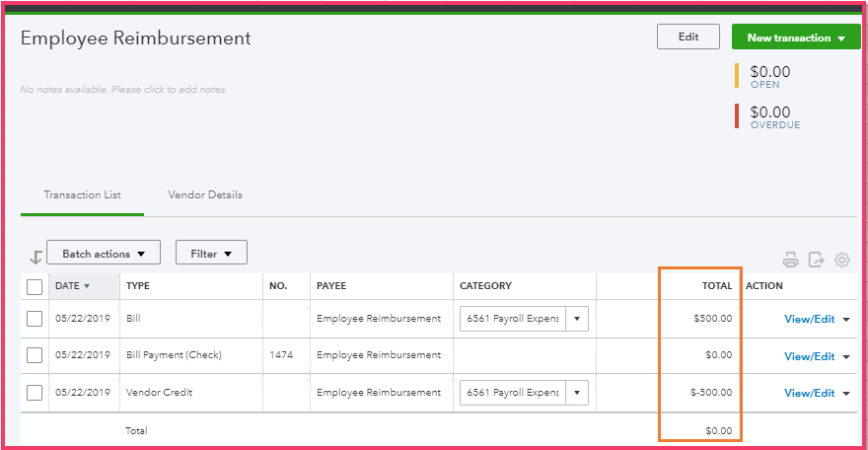Open the Batch actions dropdown
The width and height of the screenshot is (868, 450).
click(103, 254)
